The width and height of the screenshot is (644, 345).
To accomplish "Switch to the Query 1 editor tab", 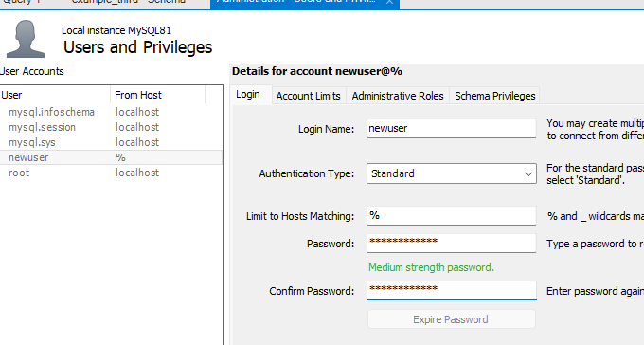I will 22,2.
